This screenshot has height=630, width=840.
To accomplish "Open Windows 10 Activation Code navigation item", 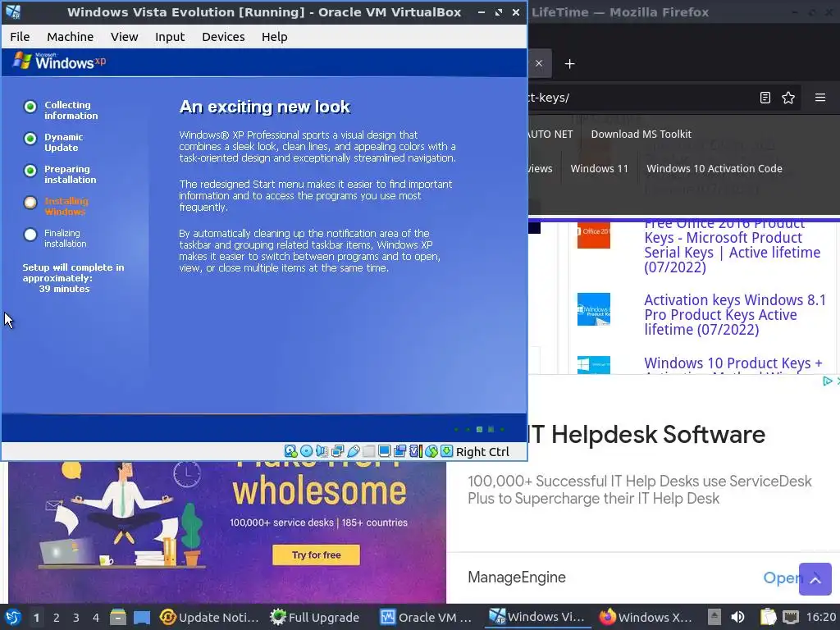I will [x=714, y=168].
